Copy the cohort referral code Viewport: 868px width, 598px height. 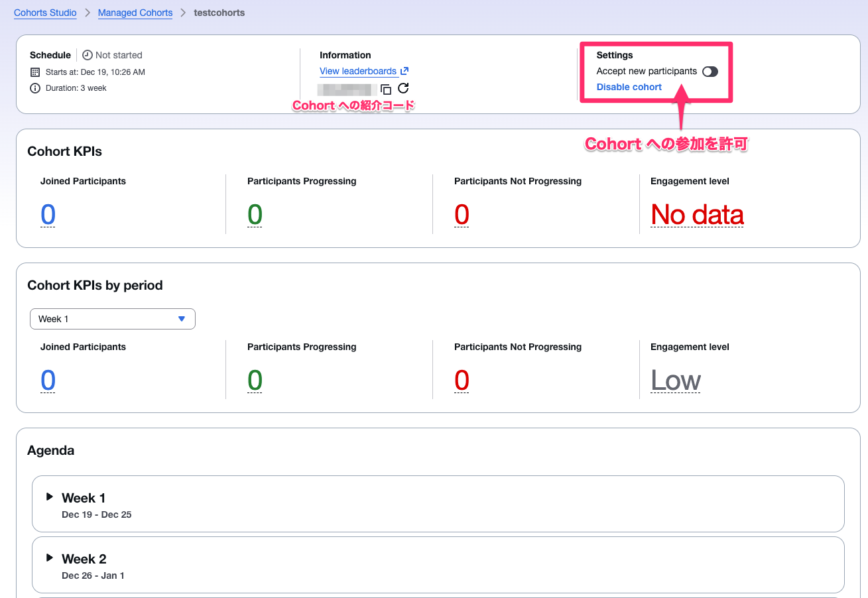(x=386, y=89)
